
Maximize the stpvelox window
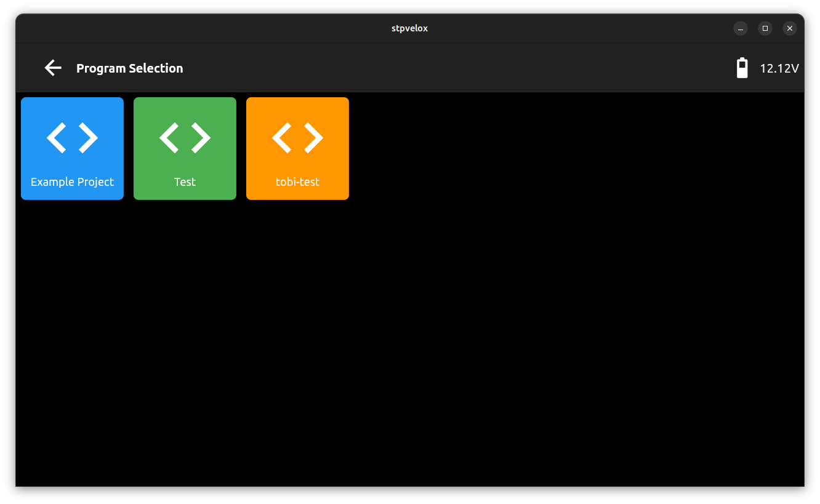(x=765, y=28)
